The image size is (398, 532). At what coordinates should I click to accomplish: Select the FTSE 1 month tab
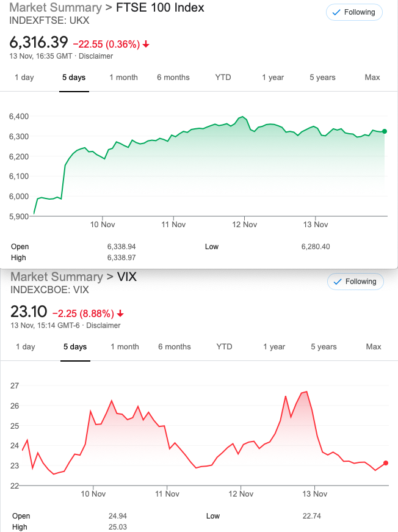[124, 78]
